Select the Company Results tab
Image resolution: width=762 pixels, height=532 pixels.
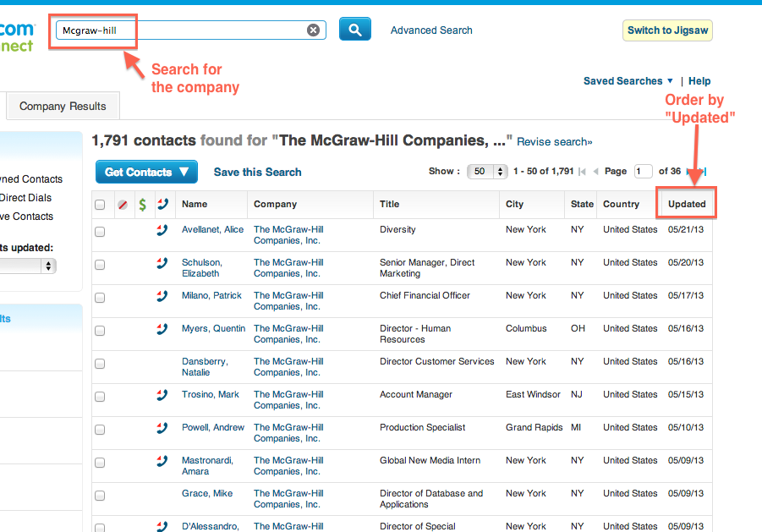click(63, 106)
